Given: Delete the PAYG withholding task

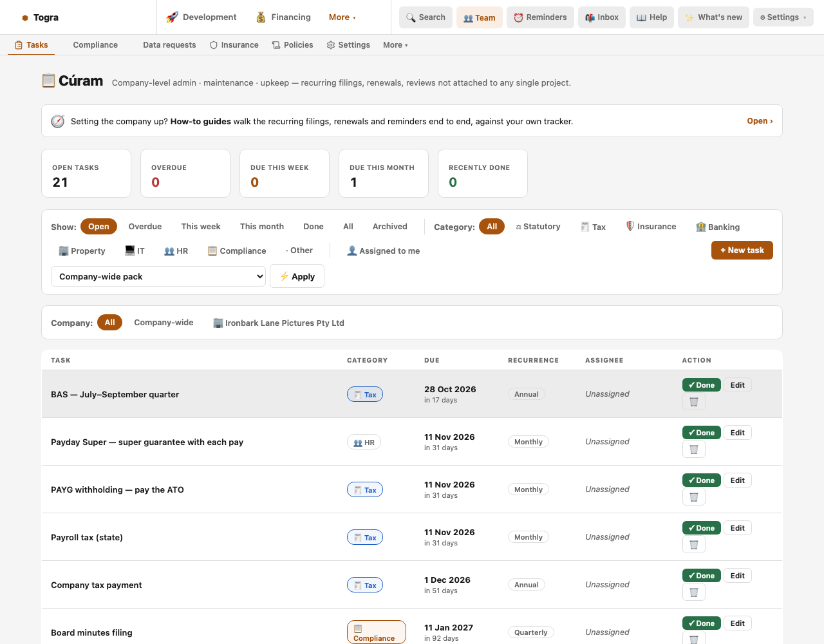Looking at the screenshot, I should 694,497.
